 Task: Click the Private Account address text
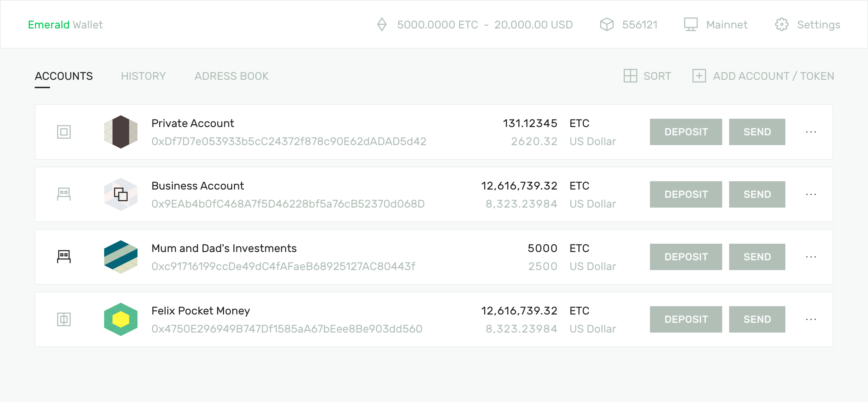(x=289, y=141)
